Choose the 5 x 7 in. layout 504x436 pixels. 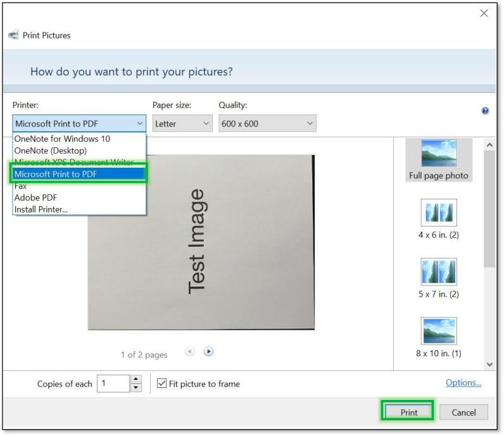(x=438, y=278)
